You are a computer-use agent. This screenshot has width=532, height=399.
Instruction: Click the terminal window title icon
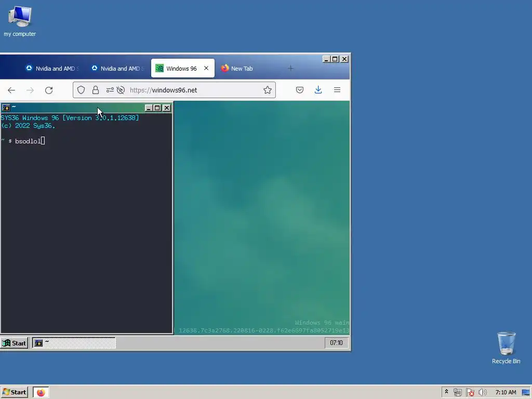[x=6, y=108]
